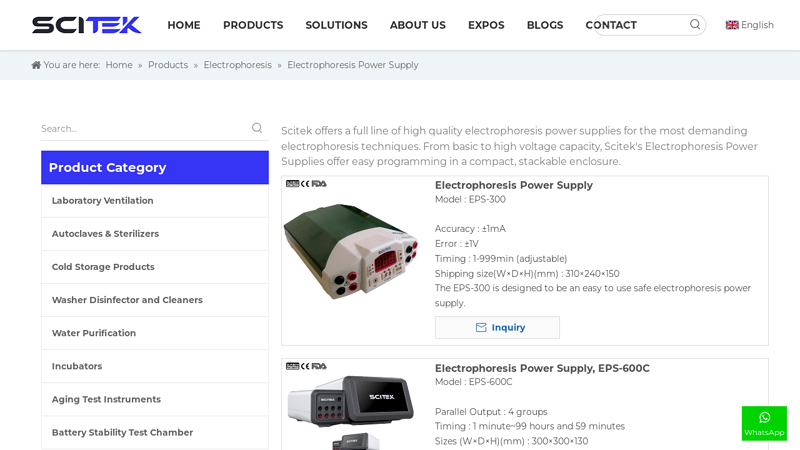800x450 pixels.
Task: Switch language via English selector
Action: coord(757,25)
